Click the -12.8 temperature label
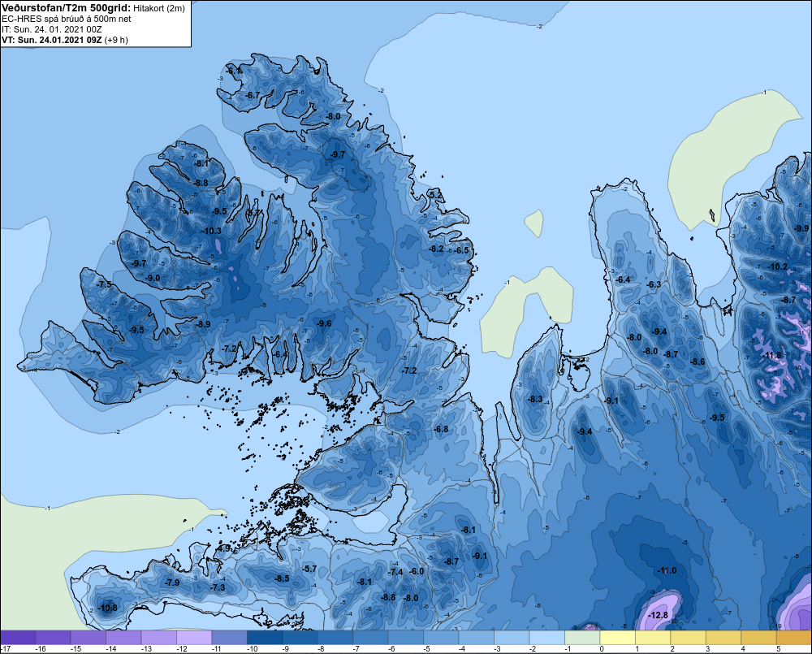The width and height of the screenshot is (812, 654). (658, 615)
